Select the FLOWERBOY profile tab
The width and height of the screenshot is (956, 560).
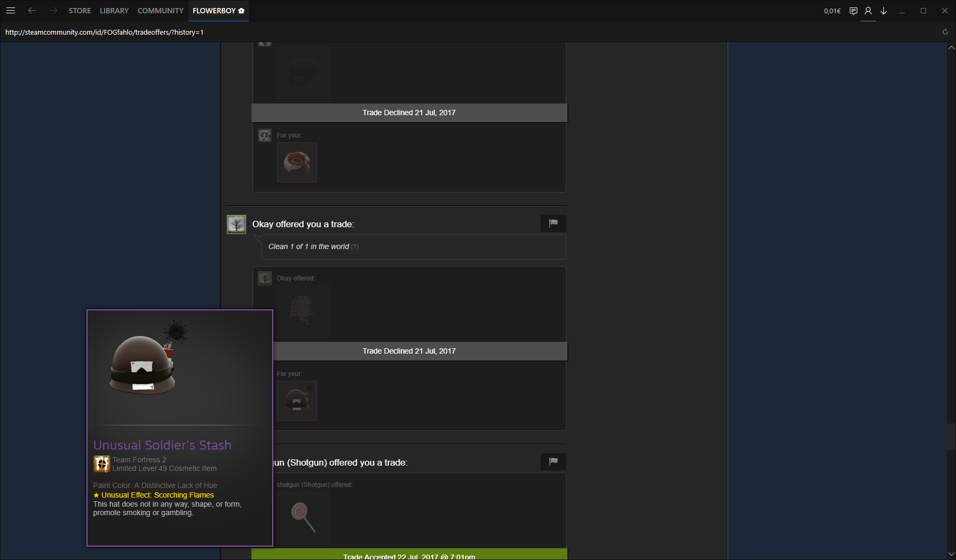click(218, 11)
